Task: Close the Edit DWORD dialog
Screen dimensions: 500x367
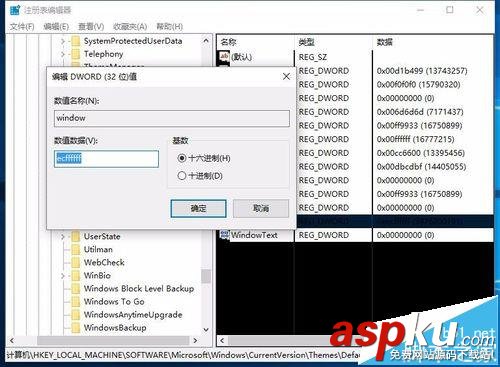Action: tap(286, 77)
